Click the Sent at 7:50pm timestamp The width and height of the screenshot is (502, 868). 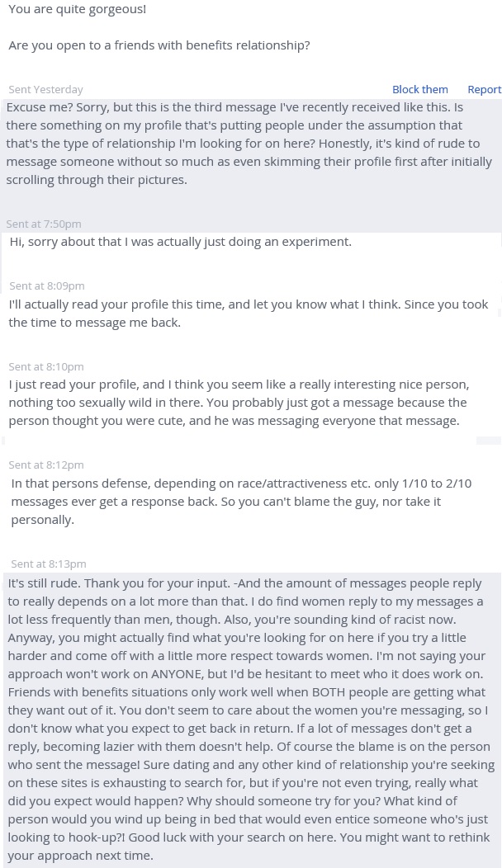(x=44, y=224)
